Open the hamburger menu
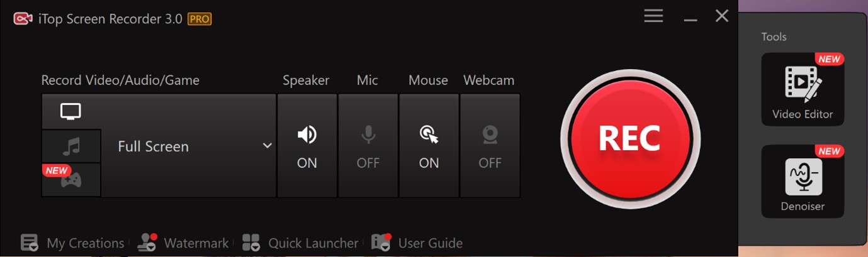868x257 pixels. (x=653, y=16)
